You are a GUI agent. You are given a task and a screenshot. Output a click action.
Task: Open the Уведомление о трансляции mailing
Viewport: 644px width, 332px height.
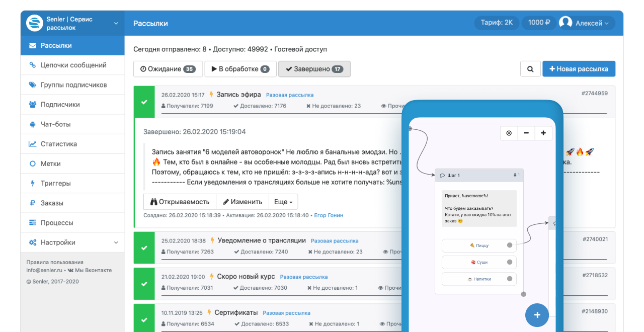262,240
